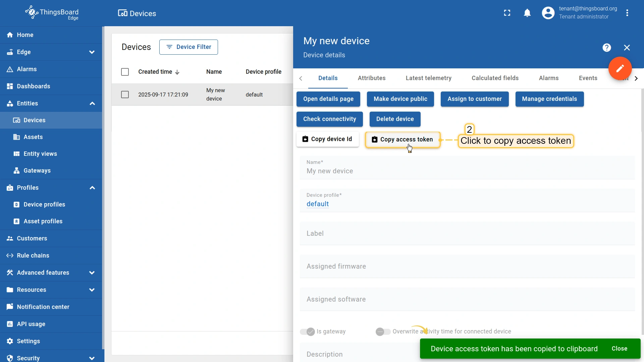Open help question mark icon
This screenshot has height=362, width=644.
pos(606,48)
